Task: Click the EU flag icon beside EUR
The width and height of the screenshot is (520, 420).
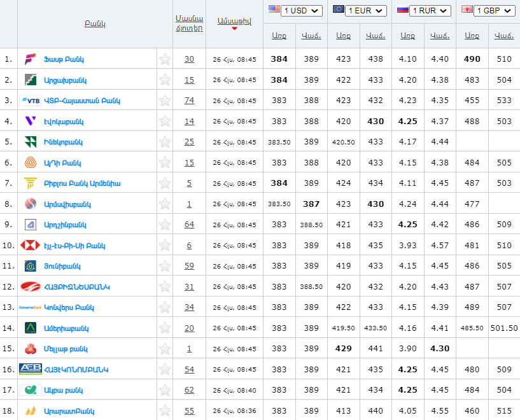Action: [x=338, y=9]
